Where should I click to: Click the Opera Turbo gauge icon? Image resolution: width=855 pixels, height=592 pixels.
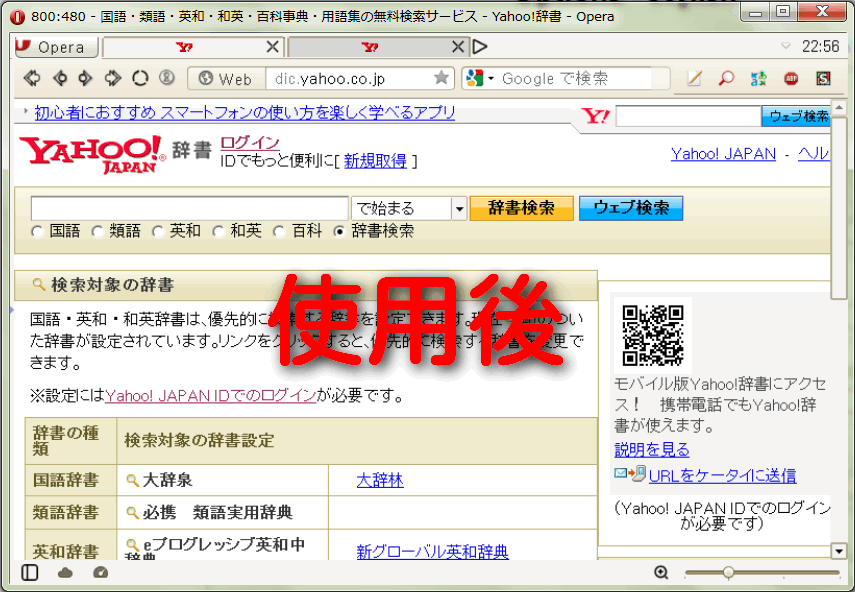coord(101,572)
